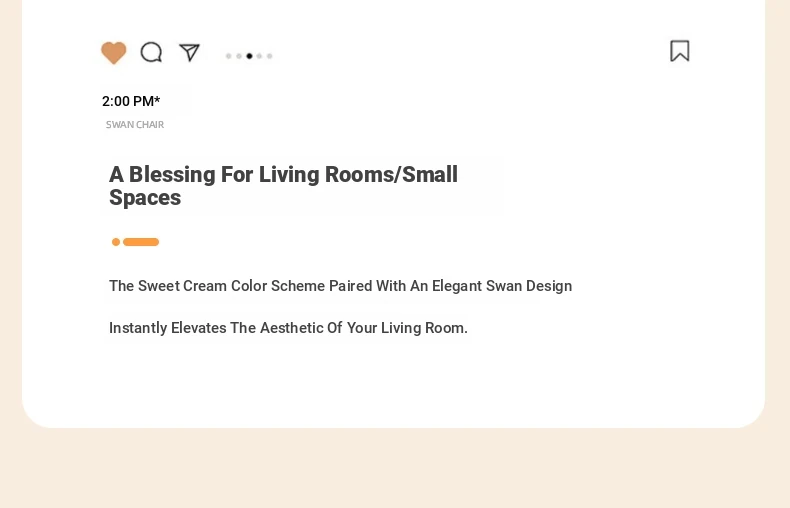Jump to the first carousel dot
The height and width of the screenshot is (508, 790).
click(229, 56)
